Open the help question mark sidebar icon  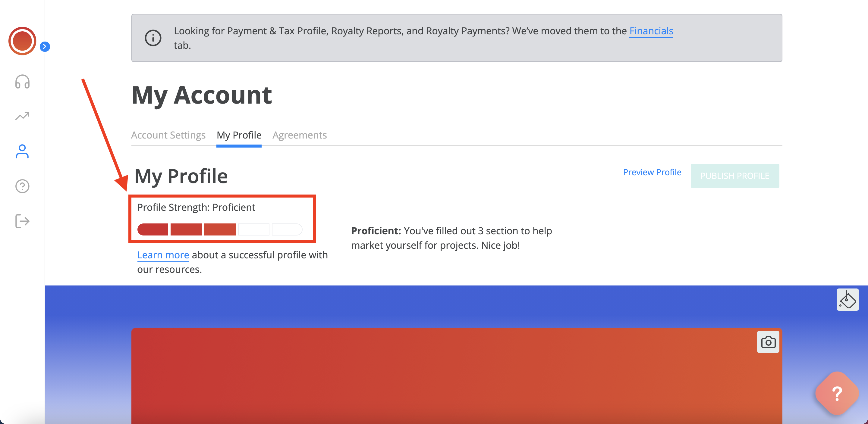tap(22, 186)
